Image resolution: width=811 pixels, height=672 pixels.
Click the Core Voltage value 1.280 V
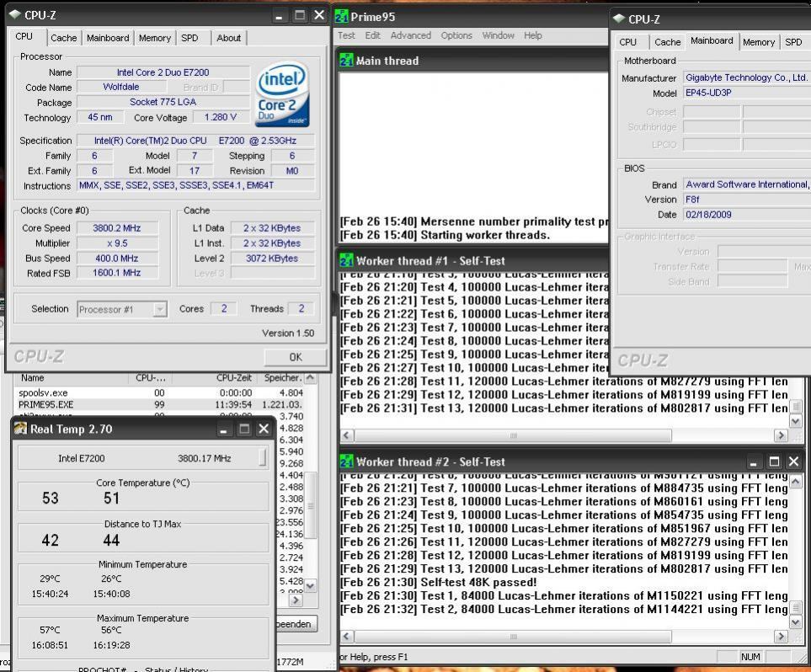coord(221,117)
